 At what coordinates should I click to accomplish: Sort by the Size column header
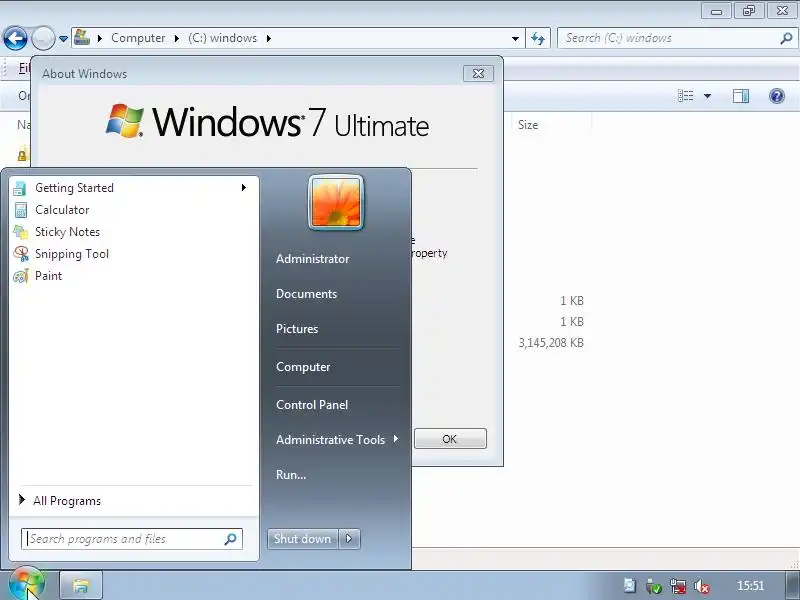click(551, 125)
